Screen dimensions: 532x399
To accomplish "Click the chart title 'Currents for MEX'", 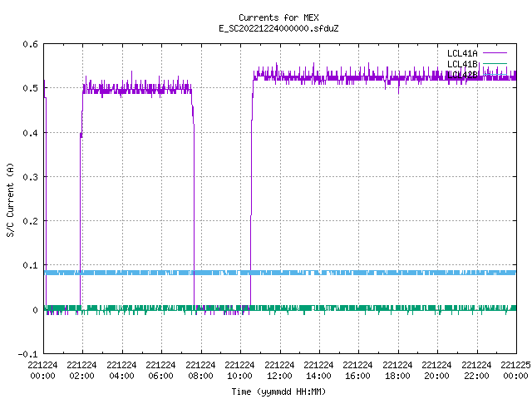I will 278,17.
